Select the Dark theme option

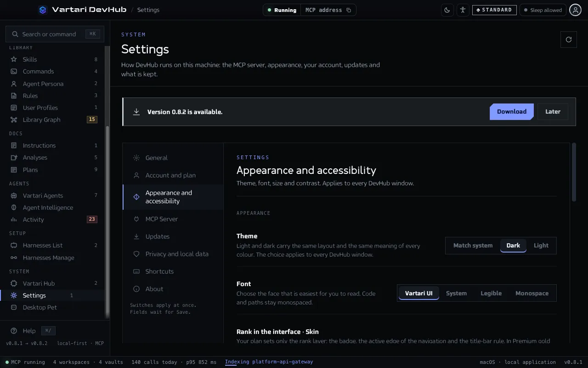point(513,246)
